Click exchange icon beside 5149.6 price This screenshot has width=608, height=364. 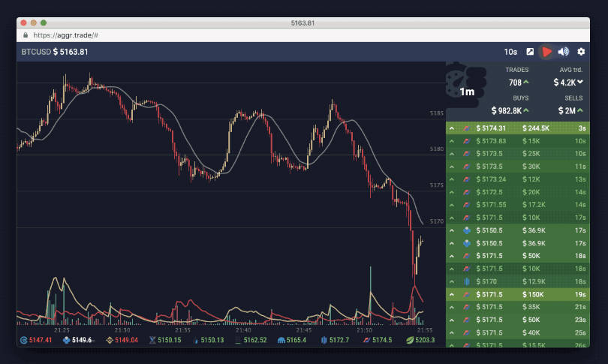coord(66,340)
